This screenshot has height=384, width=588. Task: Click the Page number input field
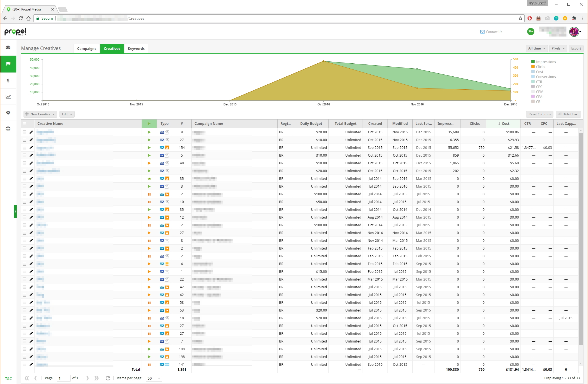coord(63,378)
